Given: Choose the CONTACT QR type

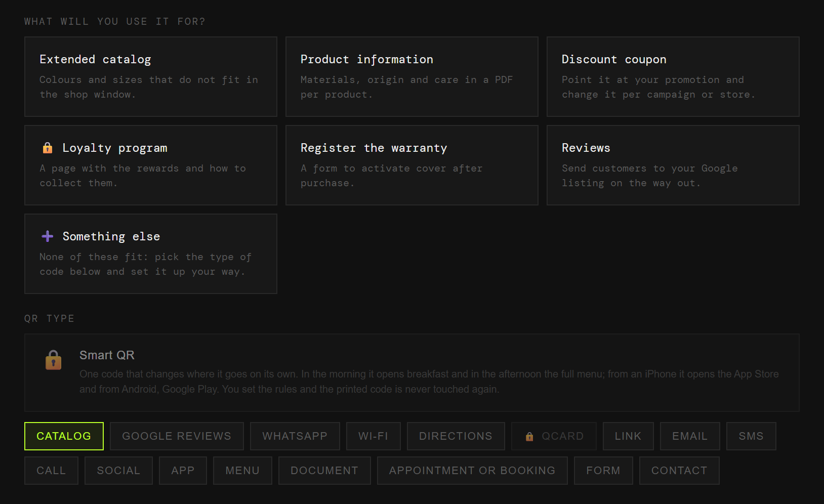Looking at the screenshot, I should point(679,471).
